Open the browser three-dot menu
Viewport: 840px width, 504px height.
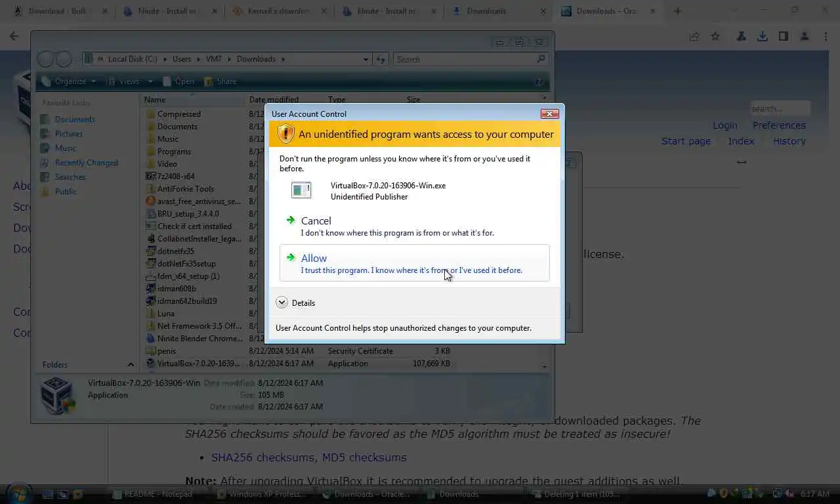pos(826,37)
